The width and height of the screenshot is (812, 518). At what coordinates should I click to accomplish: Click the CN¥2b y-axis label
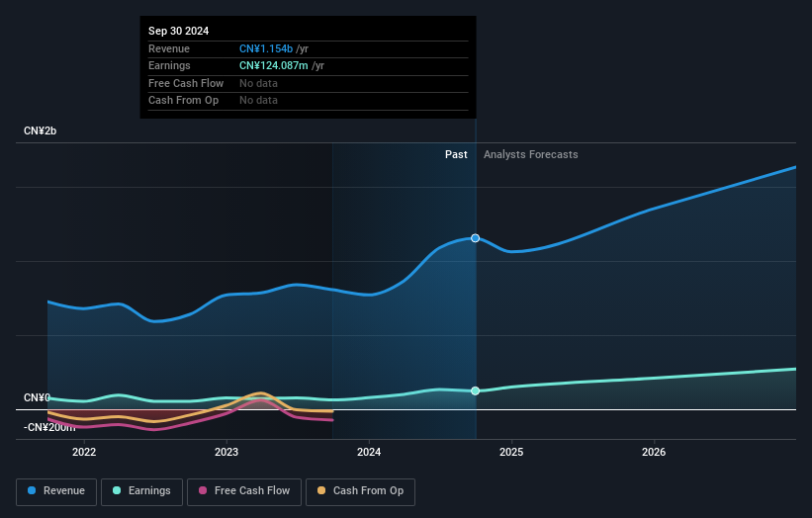tap(41, 131)
